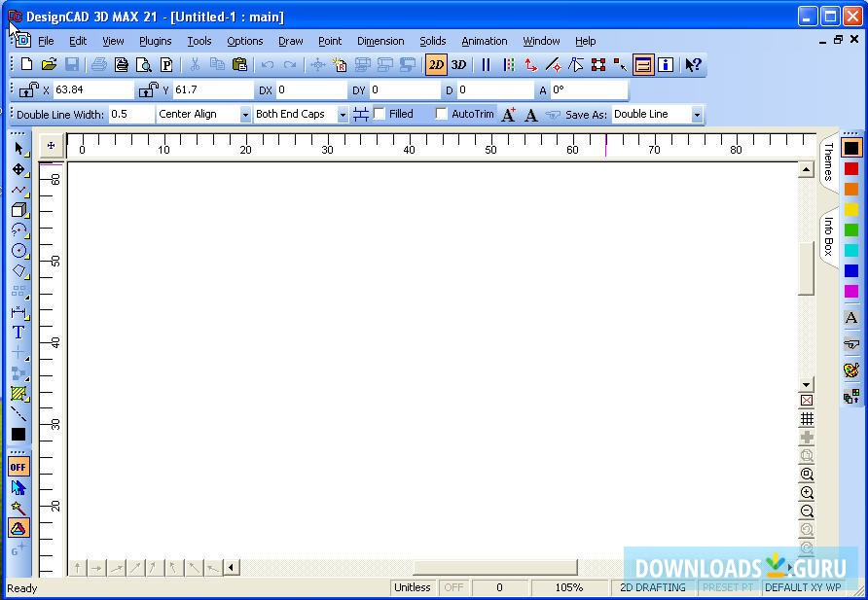This screenshot has width=868, height=600.
Task: Select the circle drawing tool
Action: (18, 251)
